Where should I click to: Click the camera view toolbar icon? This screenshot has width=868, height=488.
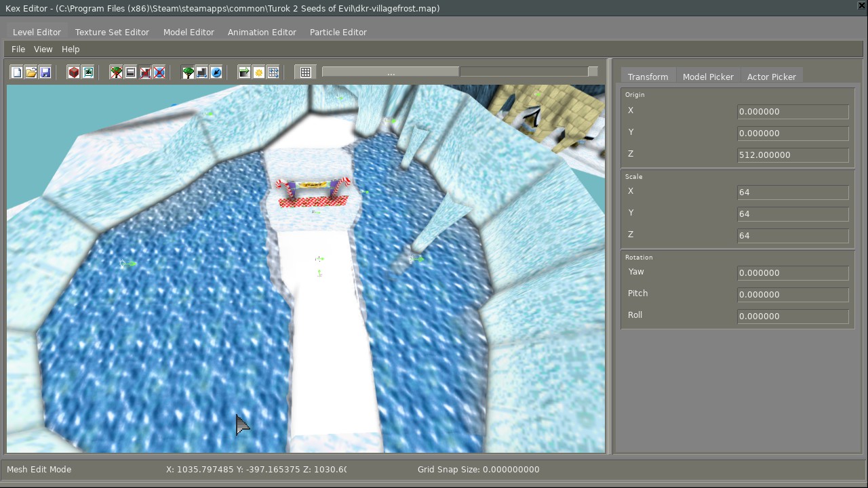tap(88, 73)
